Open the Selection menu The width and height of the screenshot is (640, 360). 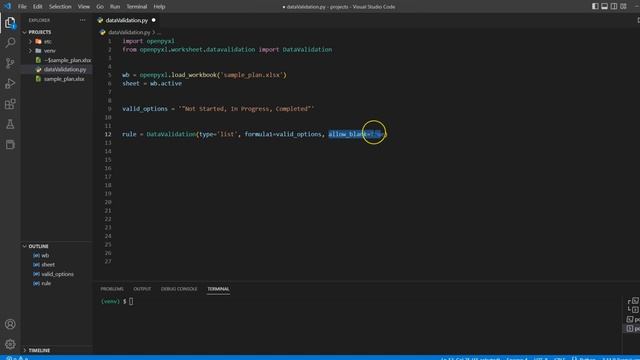click(60, 7)
